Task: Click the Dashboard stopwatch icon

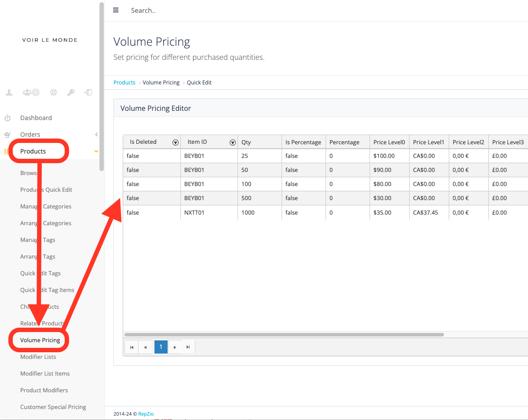Action: 7,118
